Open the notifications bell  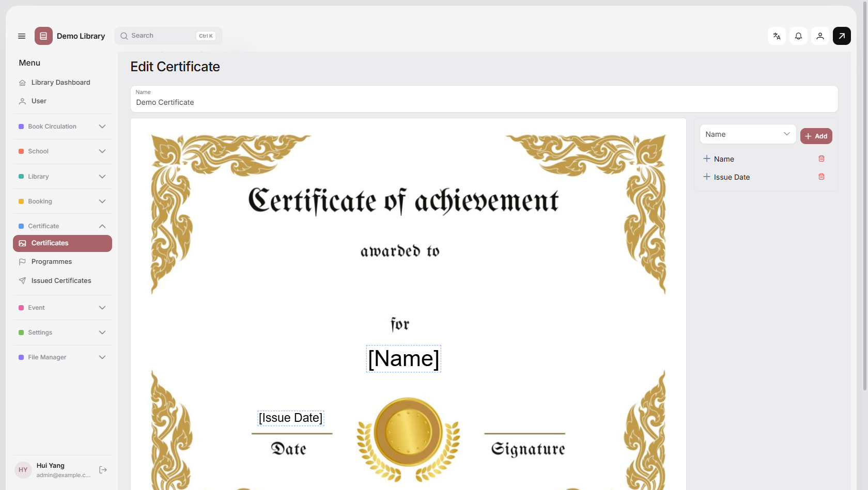(798, 36)
